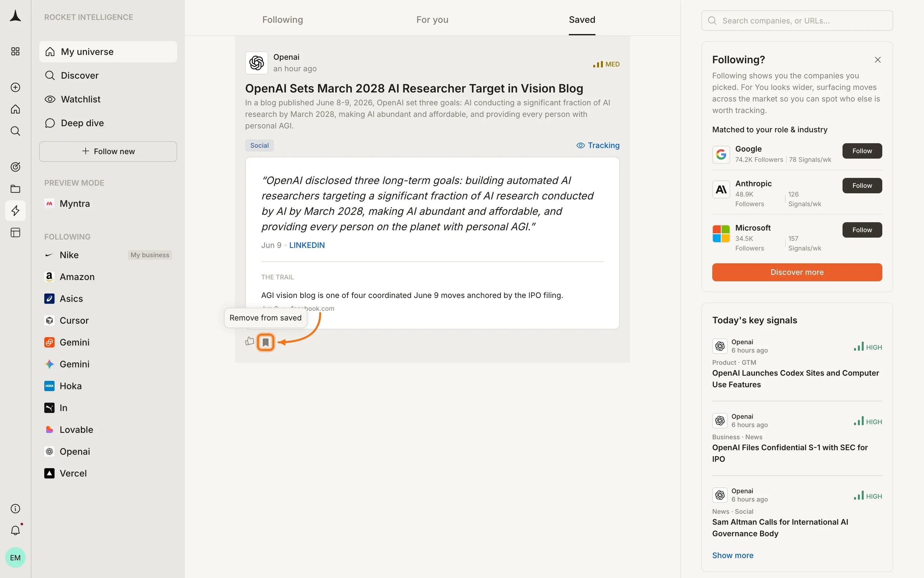The height and width of the screenshot is (578, 924).
Task: Select the Saved tab
Action: point(582,20)
